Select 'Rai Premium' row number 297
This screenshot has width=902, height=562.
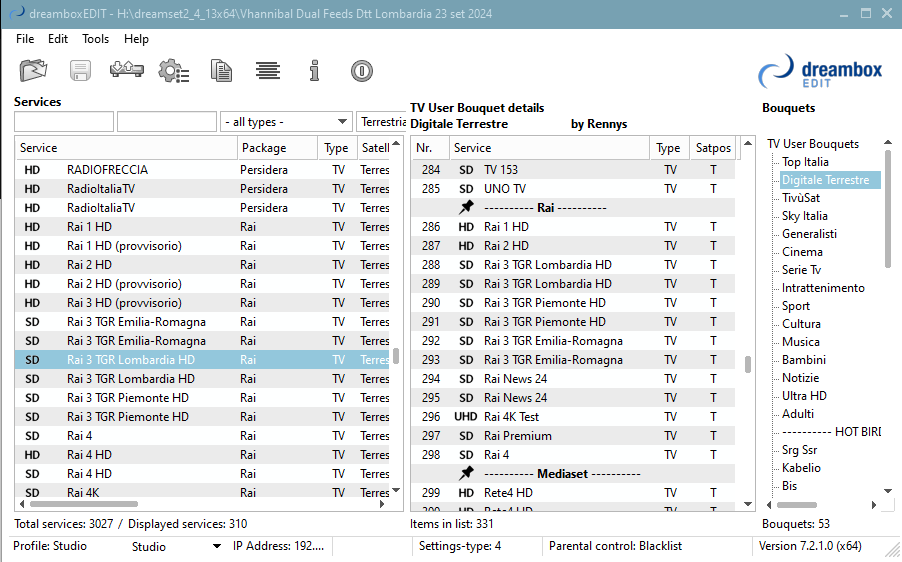click(573, 435)
